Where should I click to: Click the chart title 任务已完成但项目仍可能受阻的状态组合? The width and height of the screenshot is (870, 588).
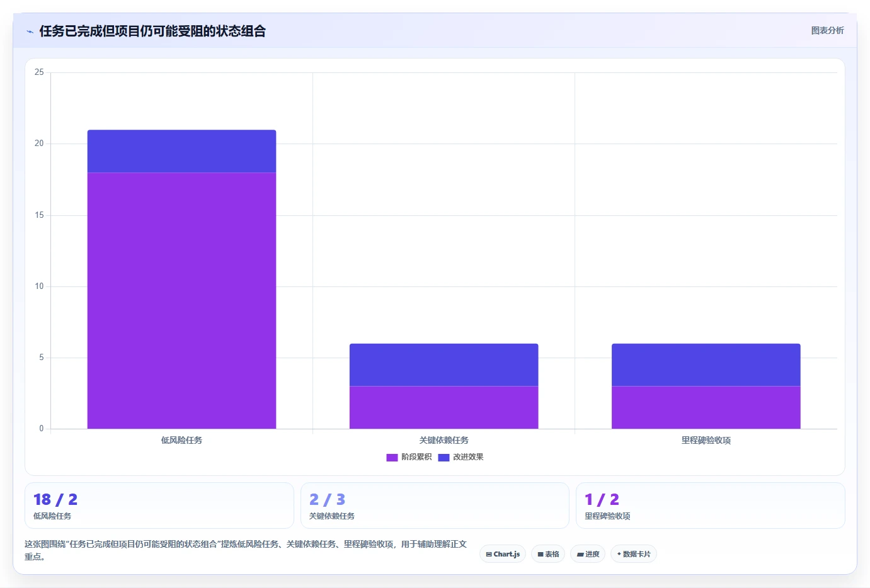pos(152,31)
